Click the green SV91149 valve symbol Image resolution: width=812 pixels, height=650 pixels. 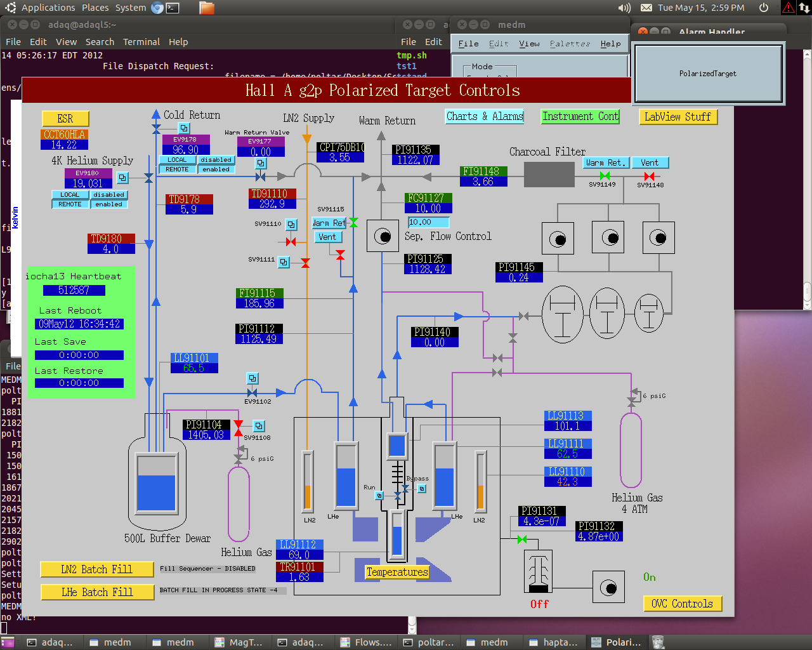tap(605, 176)
